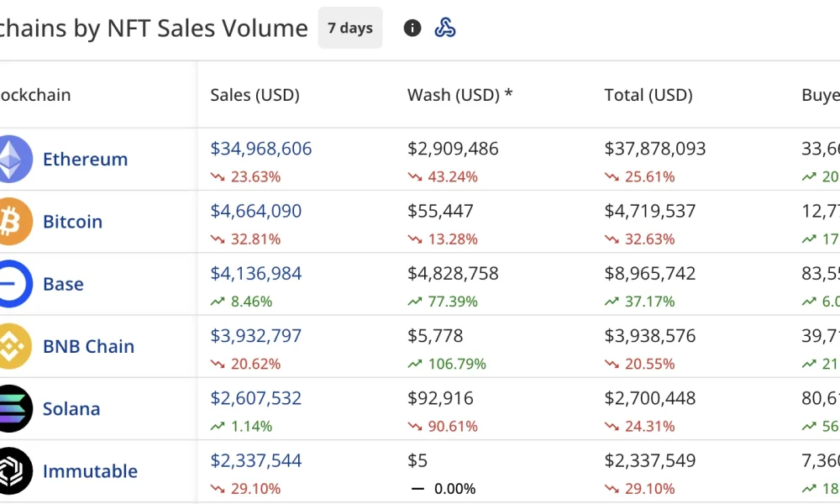The image size is (840, 504).
Task: Open the info tooltip icon next to title
Action: [412, 28]
